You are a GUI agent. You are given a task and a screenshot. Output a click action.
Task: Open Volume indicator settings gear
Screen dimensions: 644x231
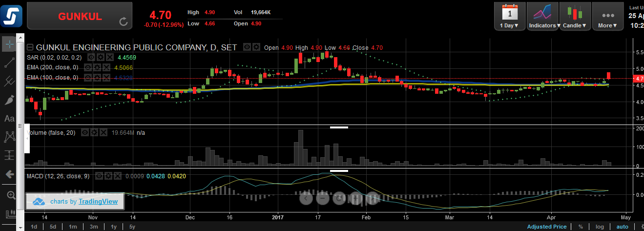click(x=93, y=132)
